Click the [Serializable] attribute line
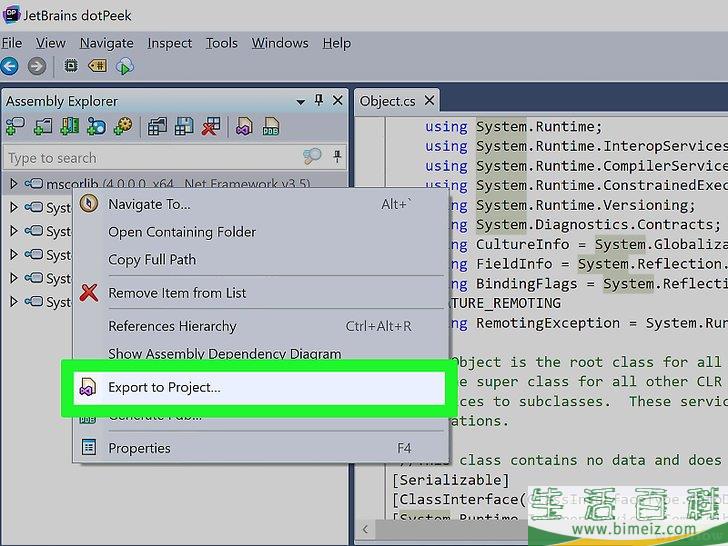 click(450, 480)
